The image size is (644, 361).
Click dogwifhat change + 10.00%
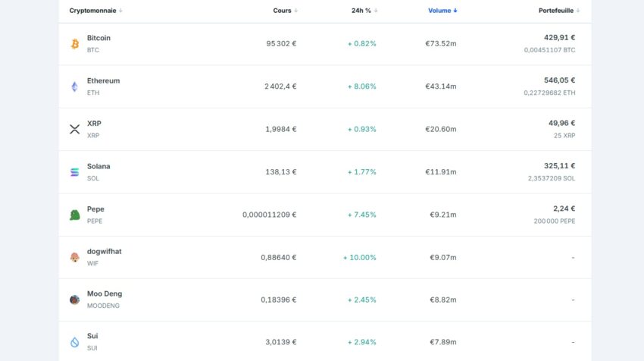pos(360,257)
